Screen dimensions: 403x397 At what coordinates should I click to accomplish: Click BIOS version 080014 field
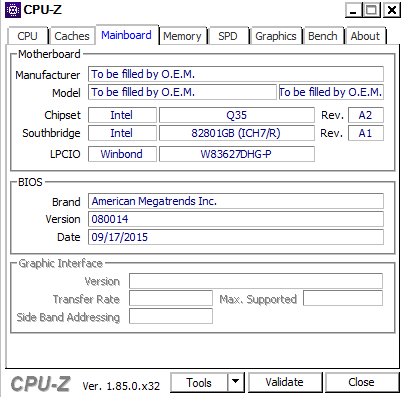tap(236, 219)
